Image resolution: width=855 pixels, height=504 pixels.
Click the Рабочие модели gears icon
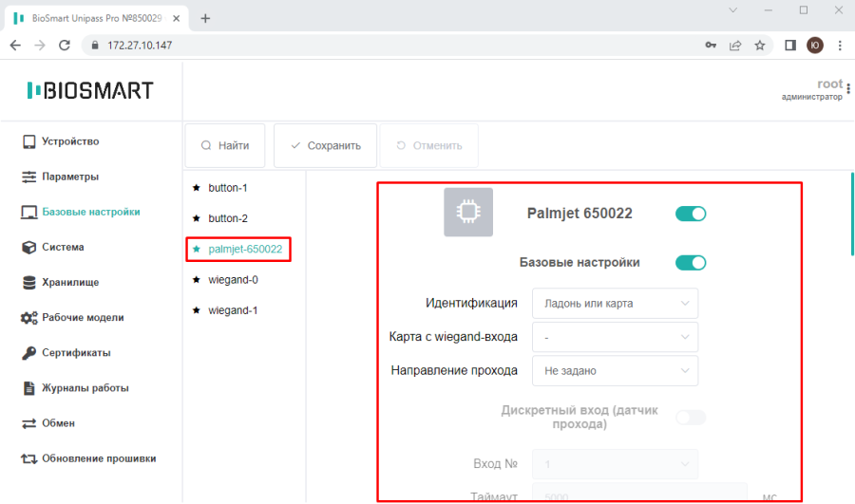click(x=28, y=318)
